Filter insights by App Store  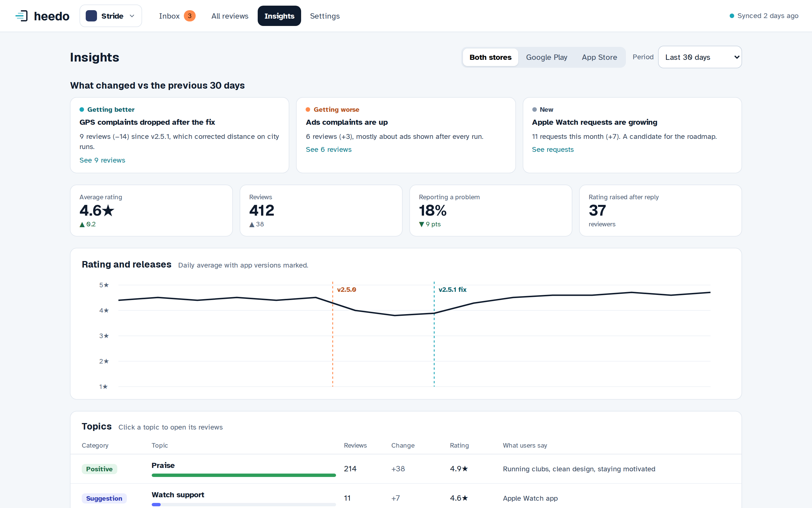[x=599, y=57]
